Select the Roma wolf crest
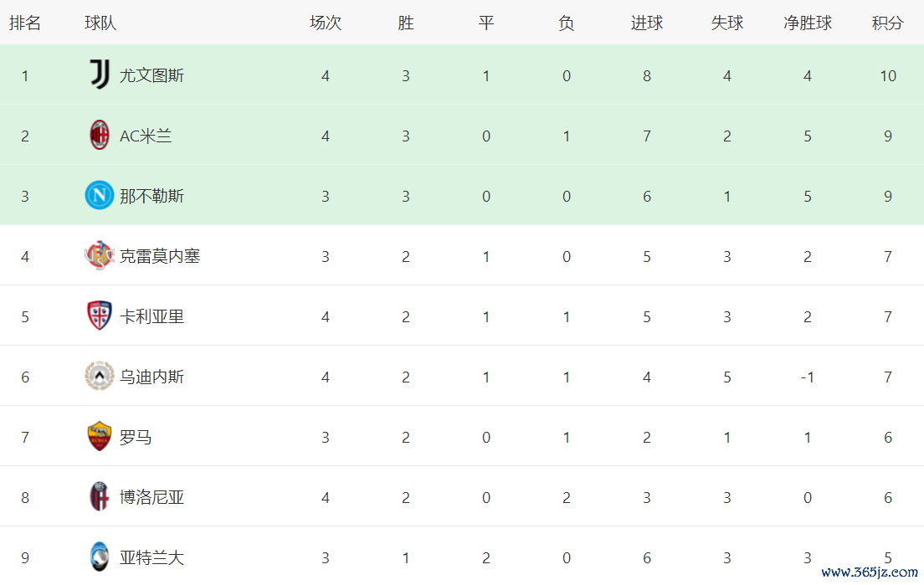924x585 pixels. click(100, 437)
